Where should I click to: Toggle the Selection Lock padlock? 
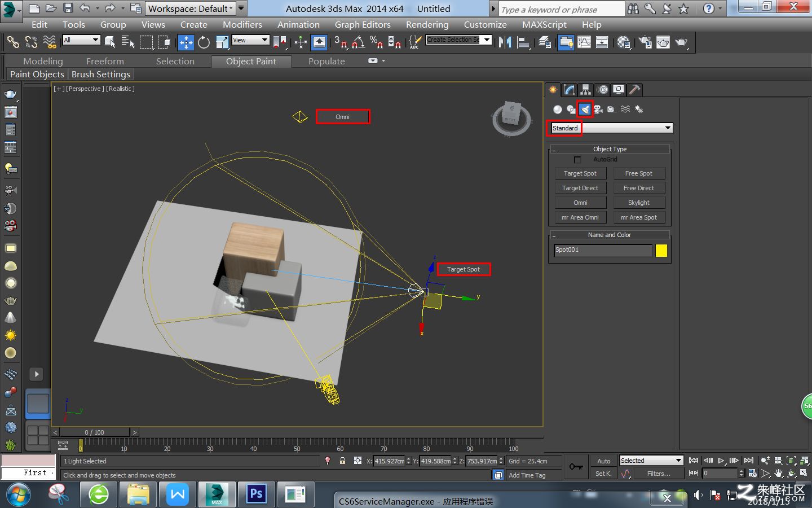pos(342,461)
